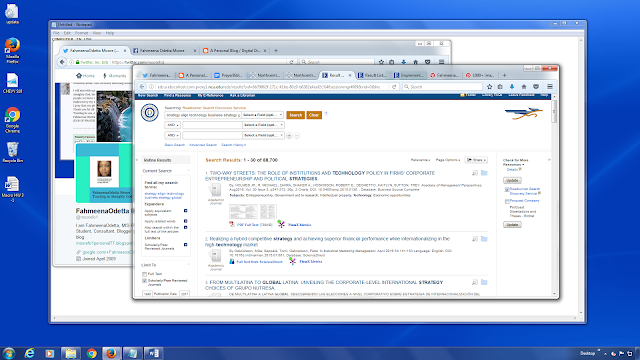
Task: Click the preview magnifier icon for result 2
Action: [475, 239]
